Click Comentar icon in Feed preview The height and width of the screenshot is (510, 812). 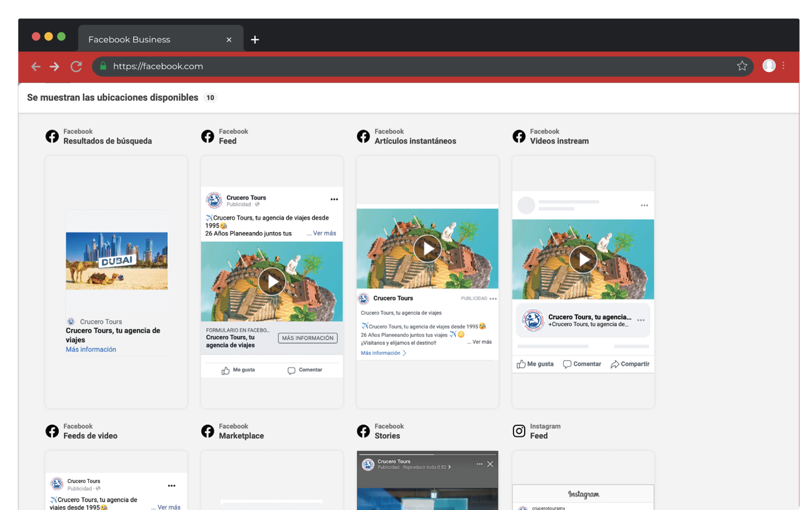click(x=292, y=370)
